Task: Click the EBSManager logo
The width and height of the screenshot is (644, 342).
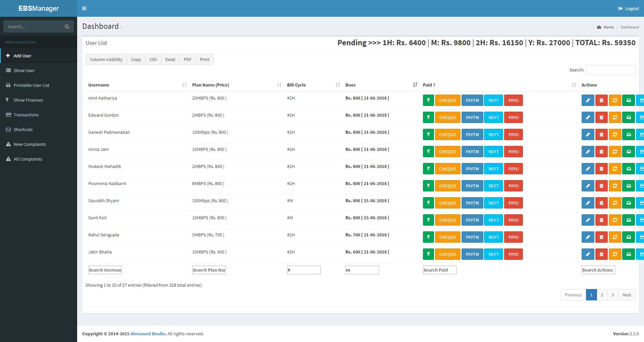Action: point(39,8)
